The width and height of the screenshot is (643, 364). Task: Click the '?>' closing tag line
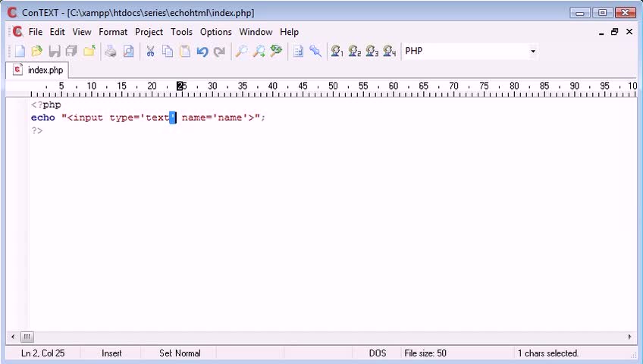(37, 130)
